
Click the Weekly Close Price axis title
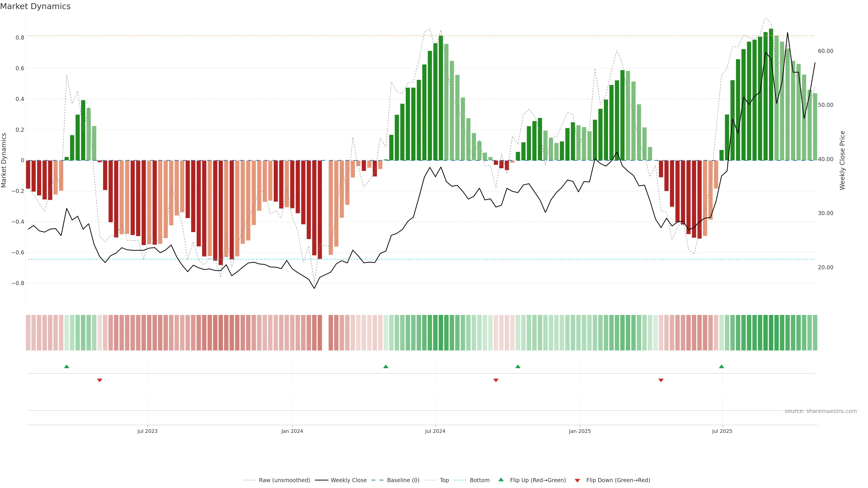click(x=842, y=160)
